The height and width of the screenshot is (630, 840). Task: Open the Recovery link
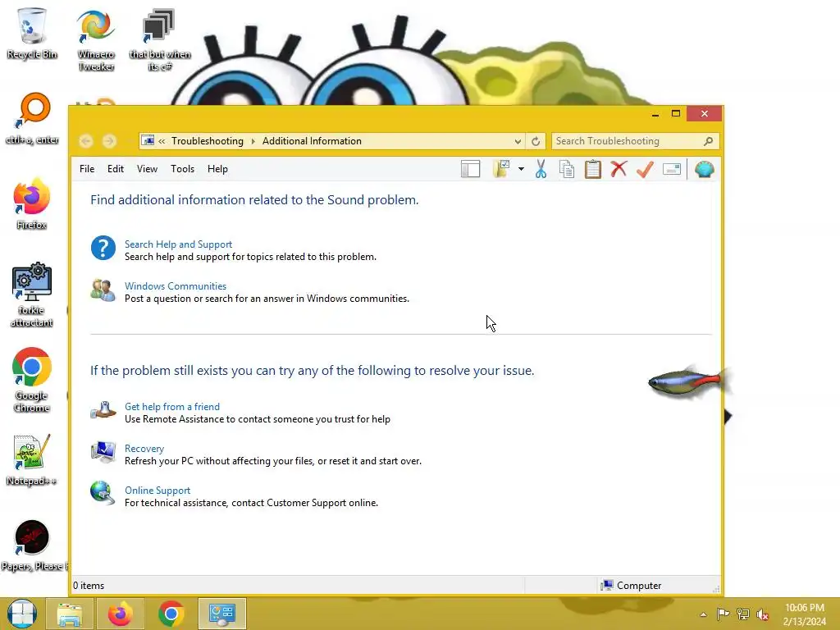point(144,449)
